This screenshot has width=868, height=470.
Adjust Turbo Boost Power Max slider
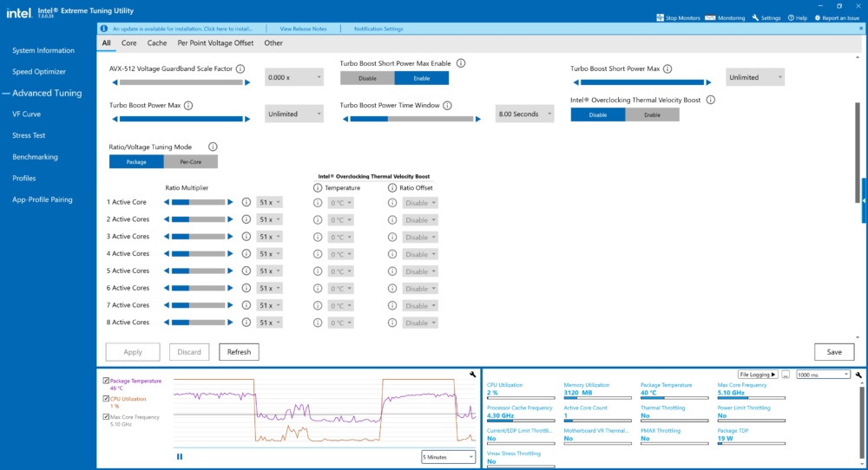tap(181, 119)
